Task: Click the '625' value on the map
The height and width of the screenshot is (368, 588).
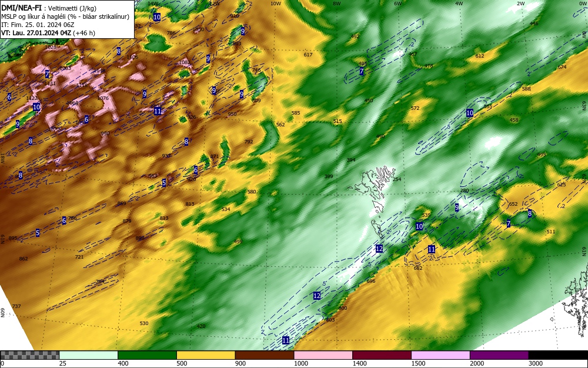Action: tap(562, 185)
